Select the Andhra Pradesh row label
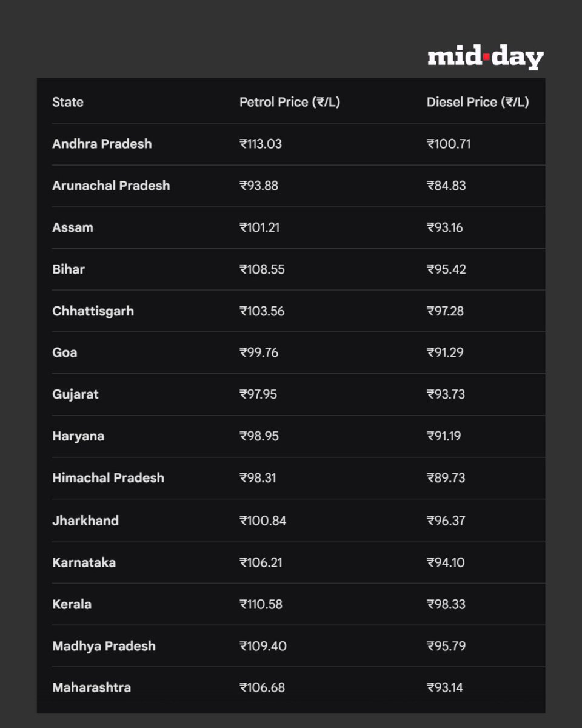The image size is (582, 728). point(102,144)
